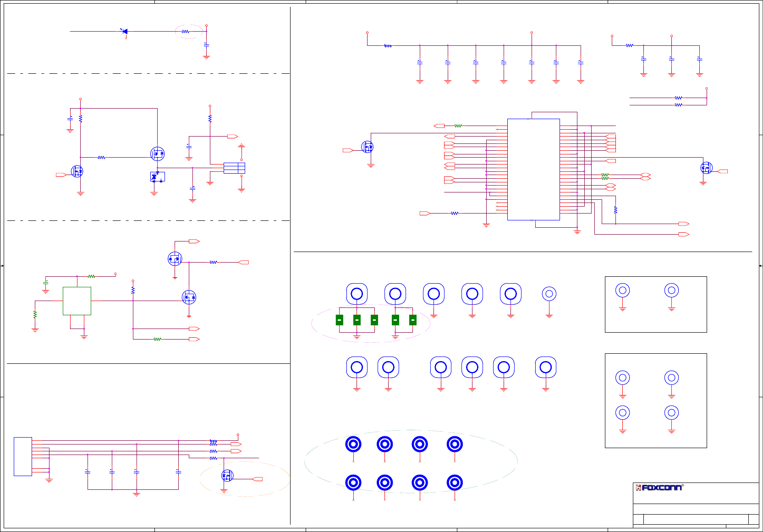This screenshot has width=763, height=532.
Task: Select the MOSFET inside the orange dashed ellipse
Action: click(x=227, y=476)
